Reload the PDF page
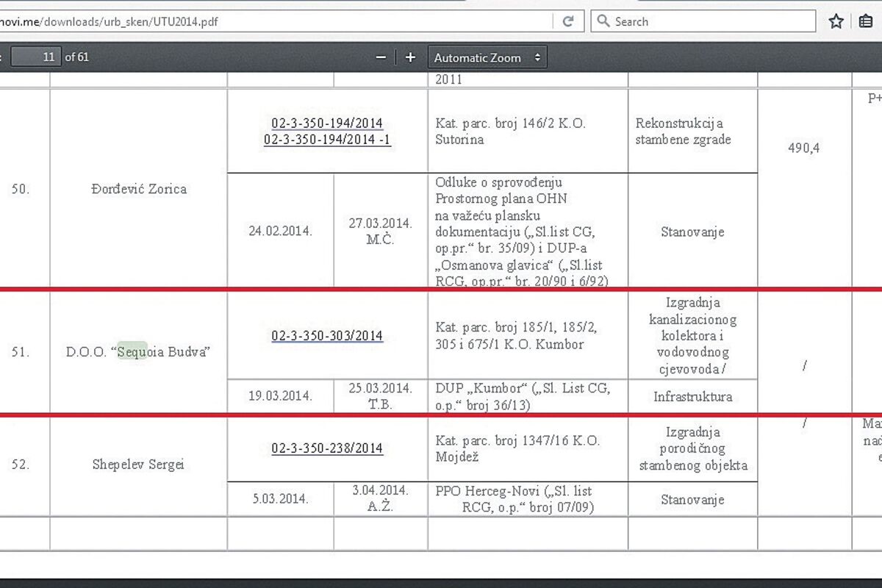882x588 pixels. (x=568, y=21)
